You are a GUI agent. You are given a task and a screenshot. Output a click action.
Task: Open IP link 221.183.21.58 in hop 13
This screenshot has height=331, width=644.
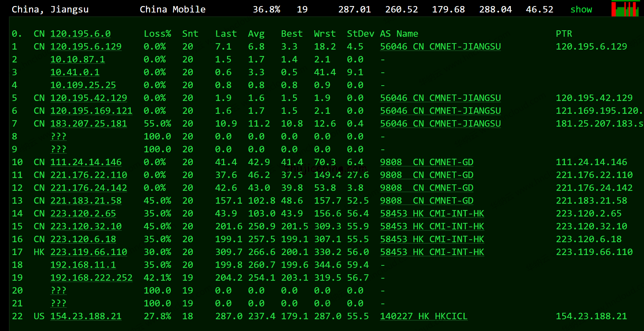pyautogui.click(x=86, y=201)
